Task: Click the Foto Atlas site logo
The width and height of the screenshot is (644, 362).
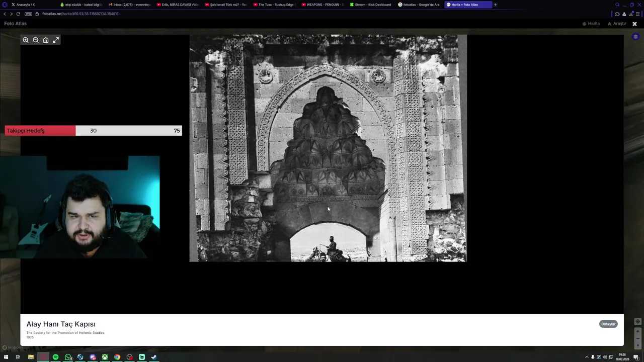Action: (x=16, y=24)
